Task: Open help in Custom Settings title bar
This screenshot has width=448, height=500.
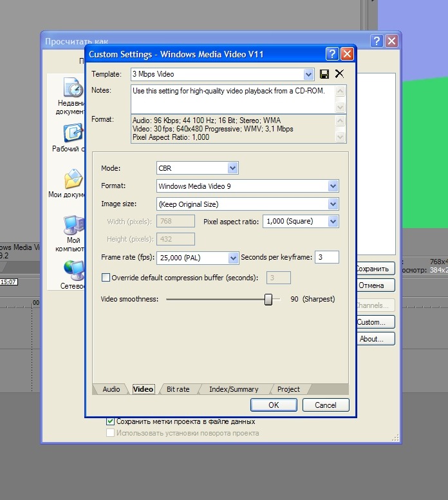Action: tap(332, 54)
